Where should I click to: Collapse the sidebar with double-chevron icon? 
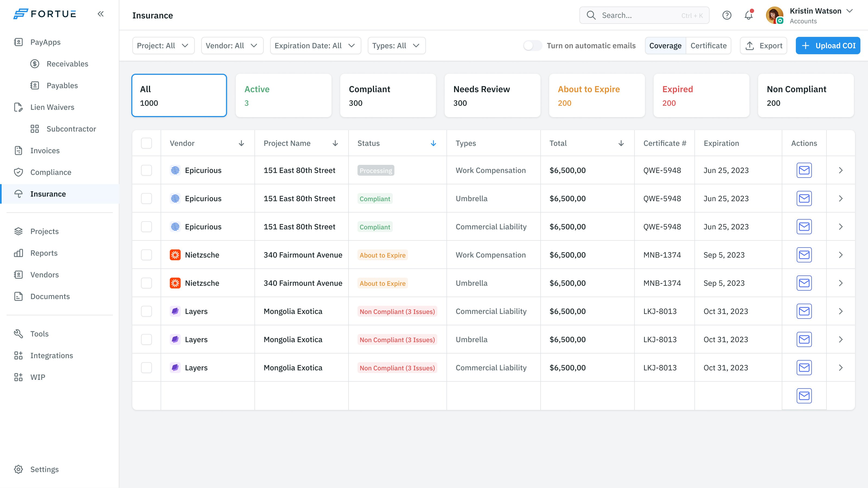click(100, 14)
